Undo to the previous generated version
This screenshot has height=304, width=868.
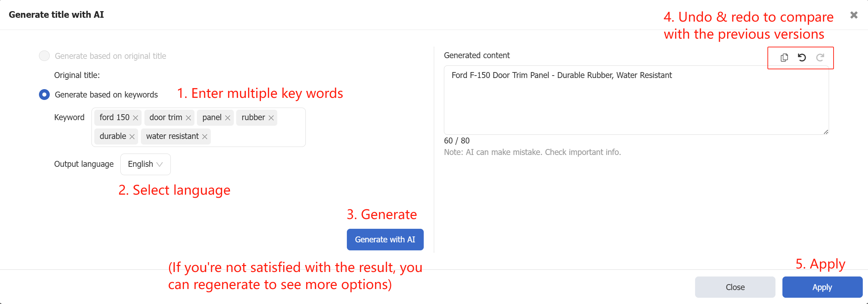(x=802, y=57)
